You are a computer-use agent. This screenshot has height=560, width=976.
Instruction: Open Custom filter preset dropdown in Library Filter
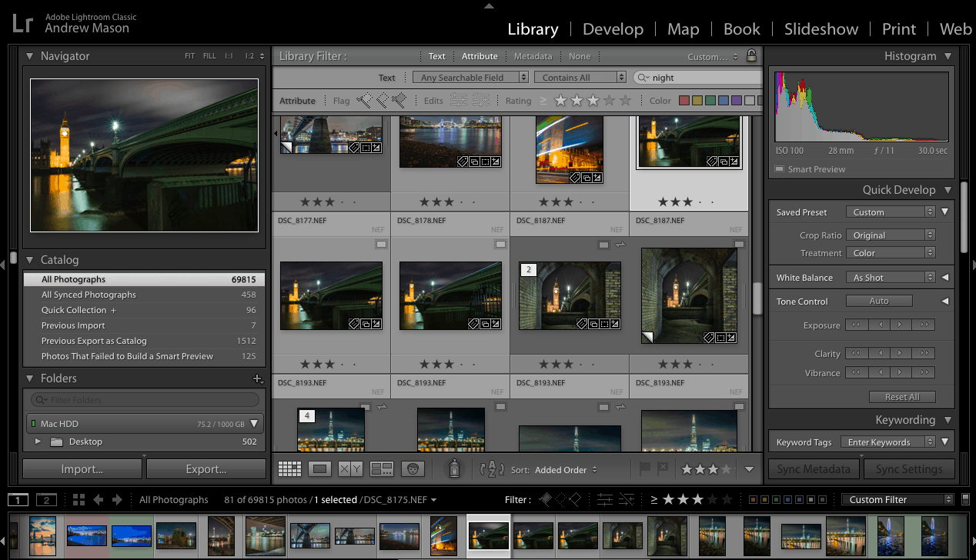(713, 56)
